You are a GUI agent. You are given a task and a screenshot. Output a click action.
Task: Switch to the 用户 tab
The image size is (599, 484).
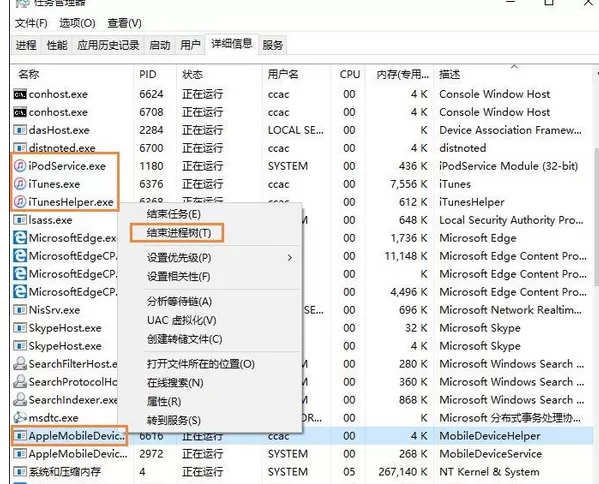click(190, 45)
